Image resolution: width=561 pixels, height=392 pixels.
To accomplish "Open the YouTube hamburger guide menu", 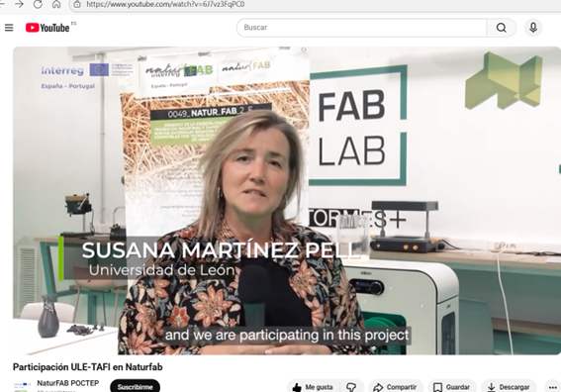I will [x=9, y=28].
